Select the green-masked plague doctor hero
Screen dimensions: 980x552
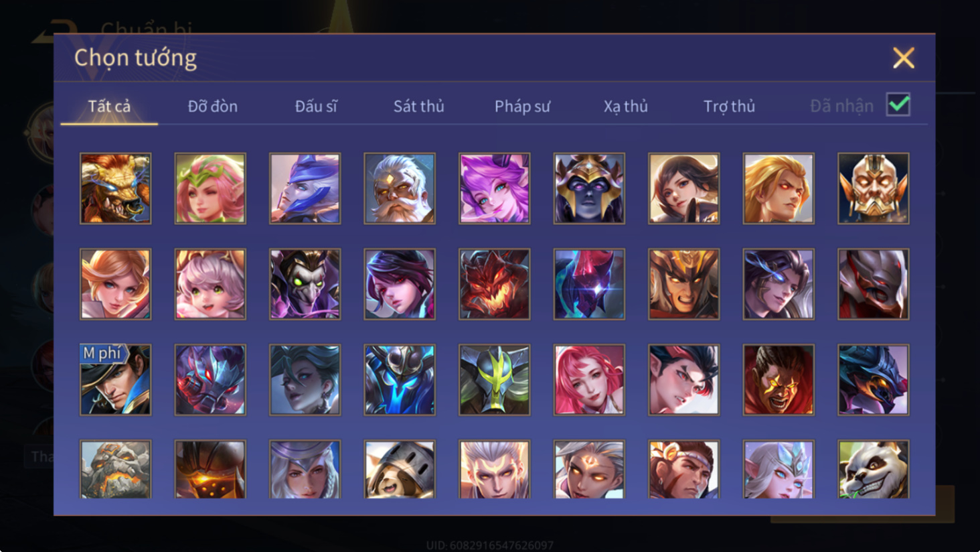[x=305, y=284]
